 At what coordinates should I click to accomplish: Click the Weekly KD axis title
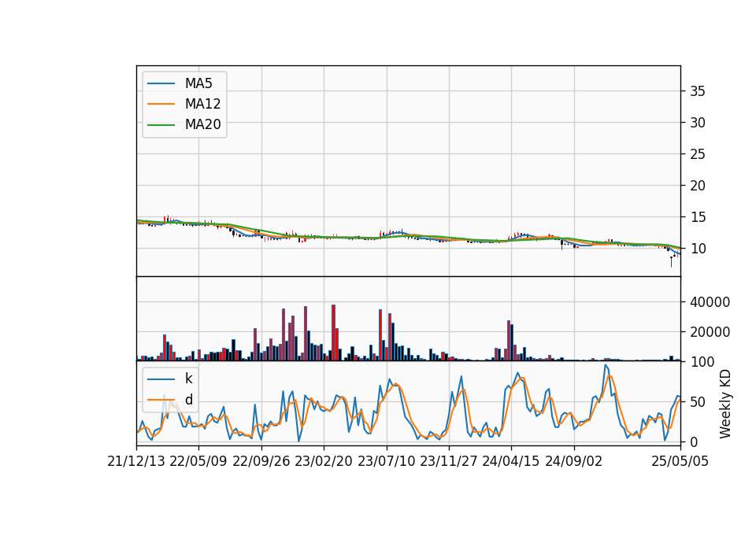(x=725, y=404)
